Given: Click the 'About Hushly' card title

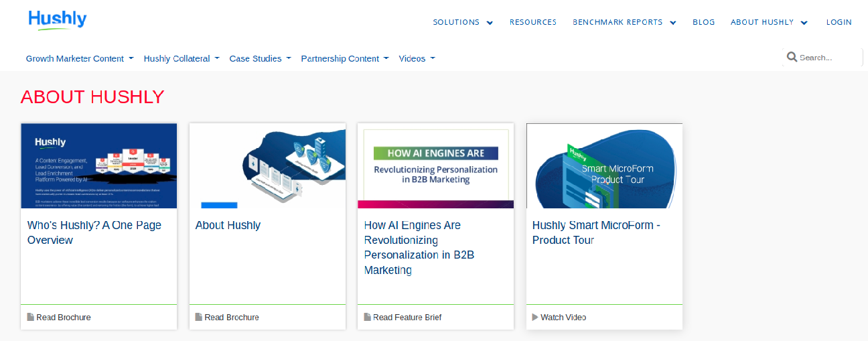Looking at the screenshot, I should pos(228,225).
